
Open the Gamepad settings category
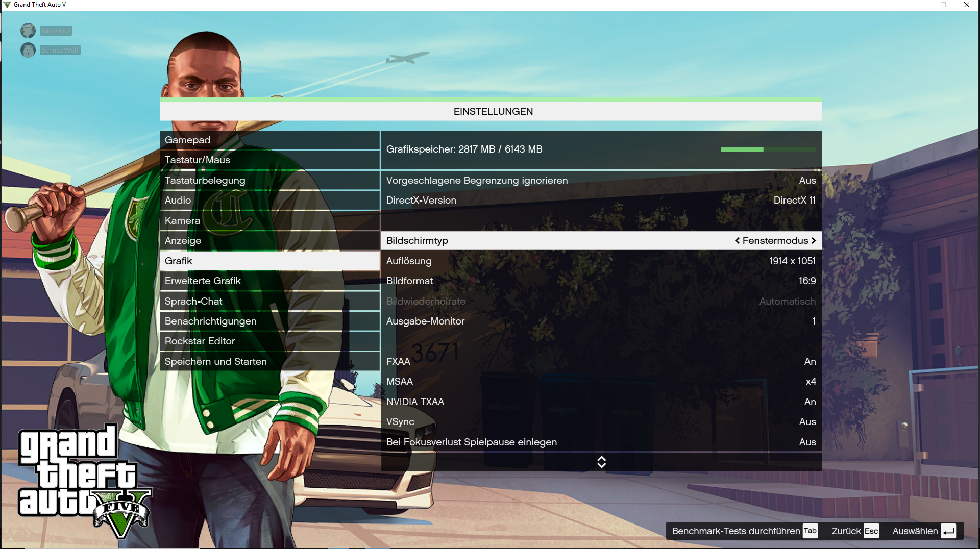tap(269, 140)
